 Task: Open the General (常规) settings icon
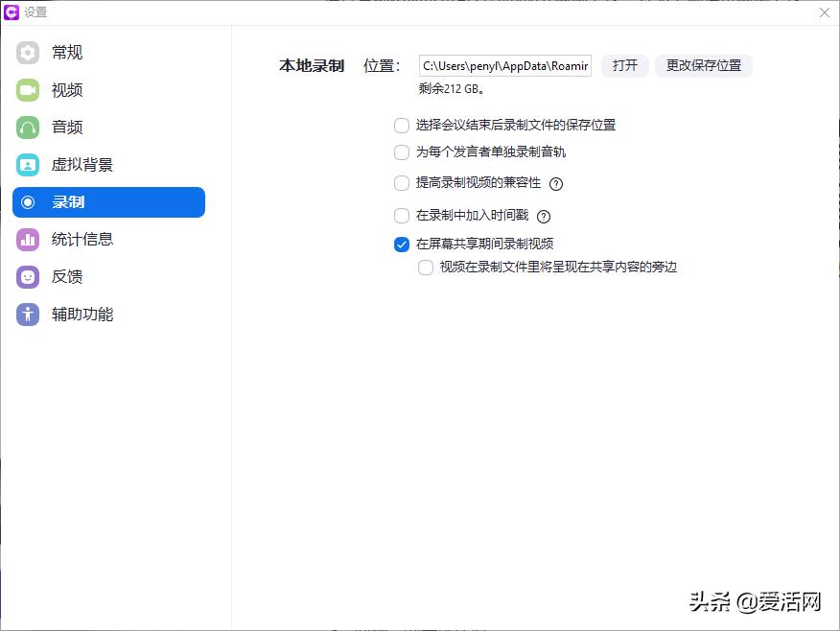coord(27,52)
